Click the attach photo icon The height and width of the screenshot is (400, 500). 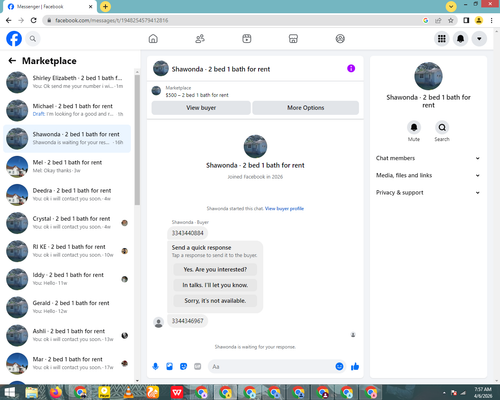click(169, 367)
